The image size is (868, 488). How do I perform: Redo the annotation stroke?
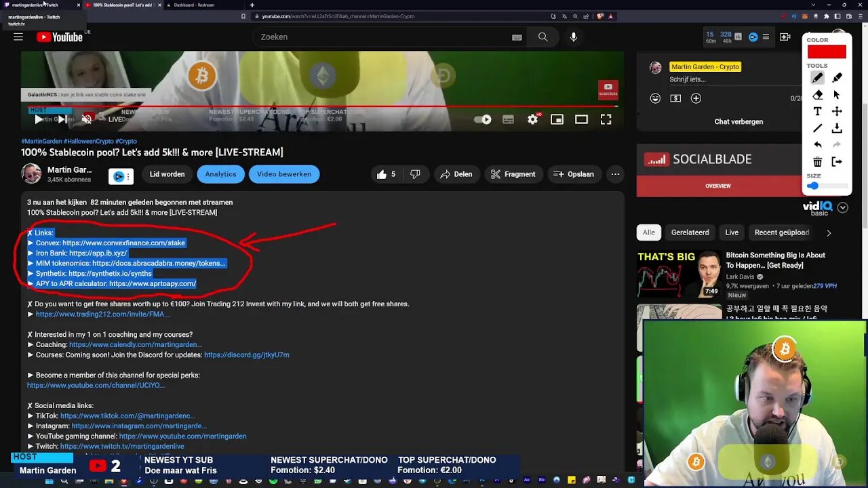tap(837, 144)
